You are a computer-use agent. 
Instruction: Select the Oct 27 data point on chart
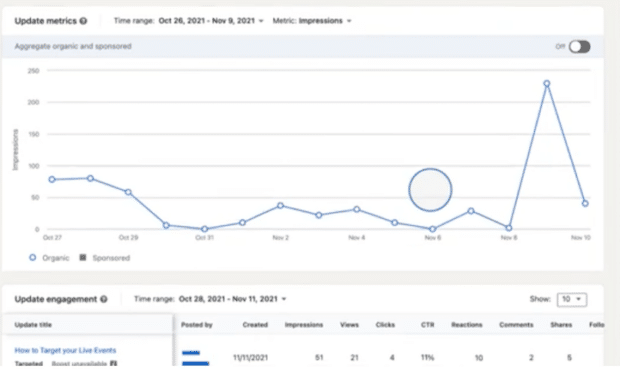[52, 179]
